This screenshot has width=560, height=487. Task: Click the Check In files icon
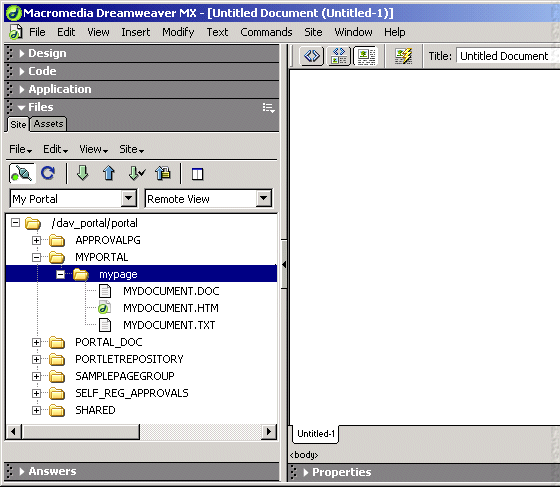pos(163,173)
